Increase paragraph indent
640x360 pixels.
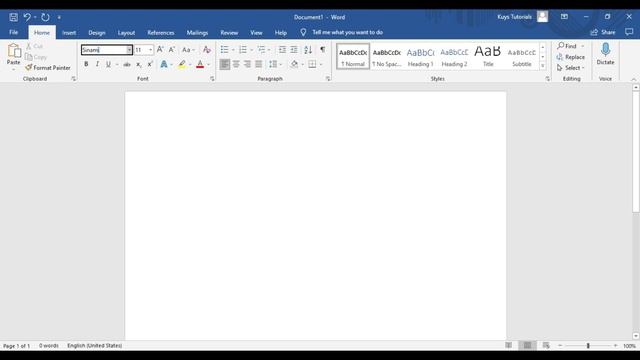(x=294, y=50)
